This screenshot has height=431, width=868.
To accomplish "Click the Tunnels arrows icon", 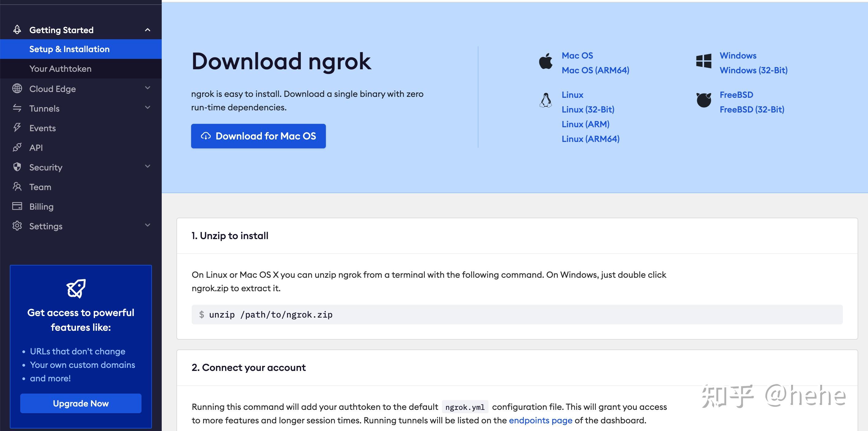I will click(17, 108).
